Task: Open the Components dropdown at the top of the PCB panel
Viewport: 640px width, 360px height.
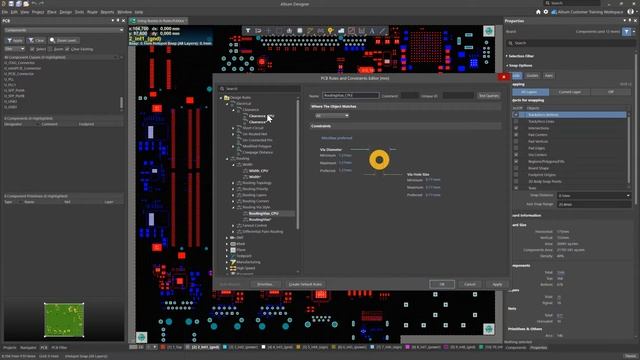Action: [x=64, y=30]
